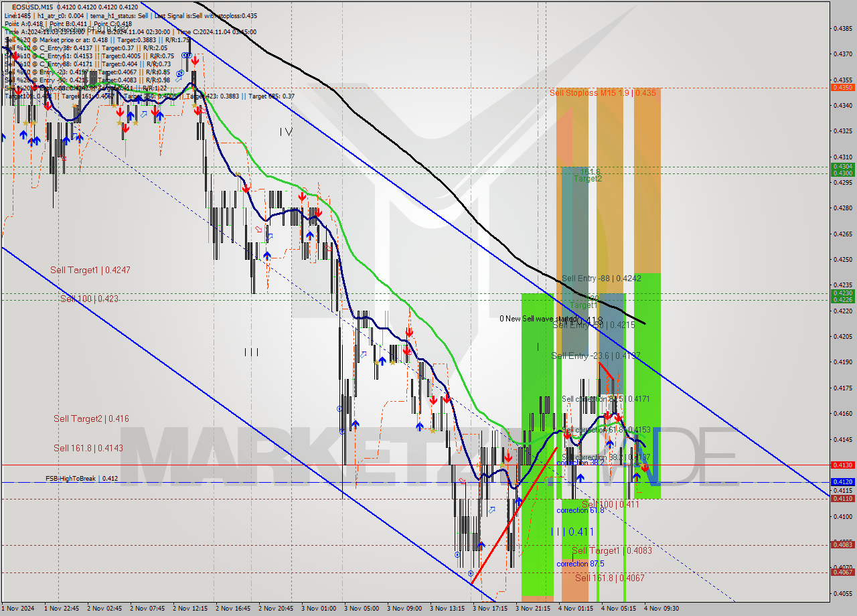The height and width of the screenshot is (616, 857).
Task: Click the Sell 161.8 | 0.4143 label
Action: [88, 448]
